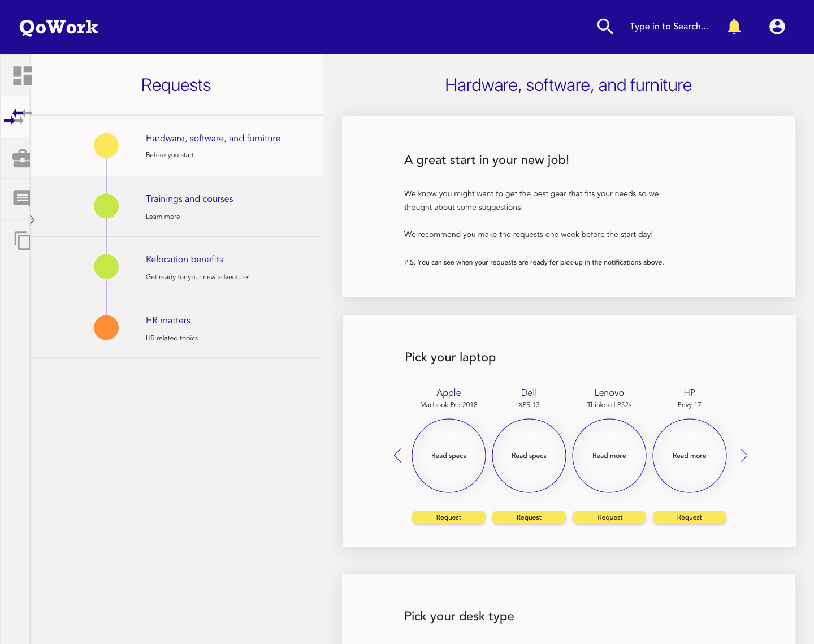
Task: Read more about Lenovo Thinkpad P52s
Action: click(x=609, y=456)
